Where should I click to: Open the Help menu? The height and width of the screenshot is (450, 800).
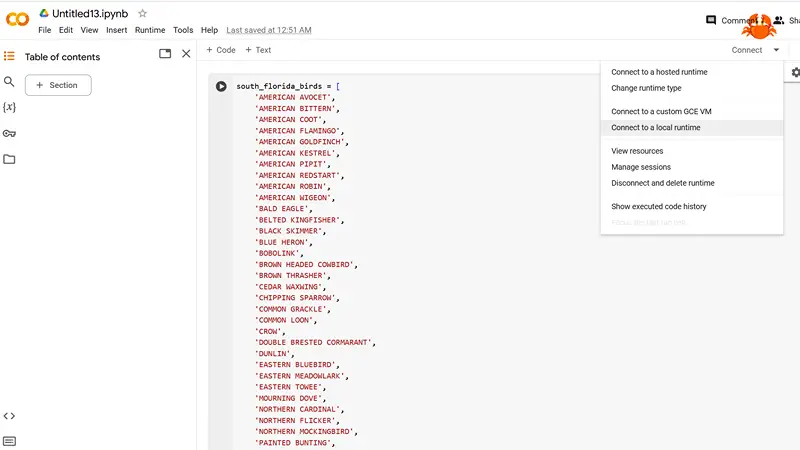209,30
